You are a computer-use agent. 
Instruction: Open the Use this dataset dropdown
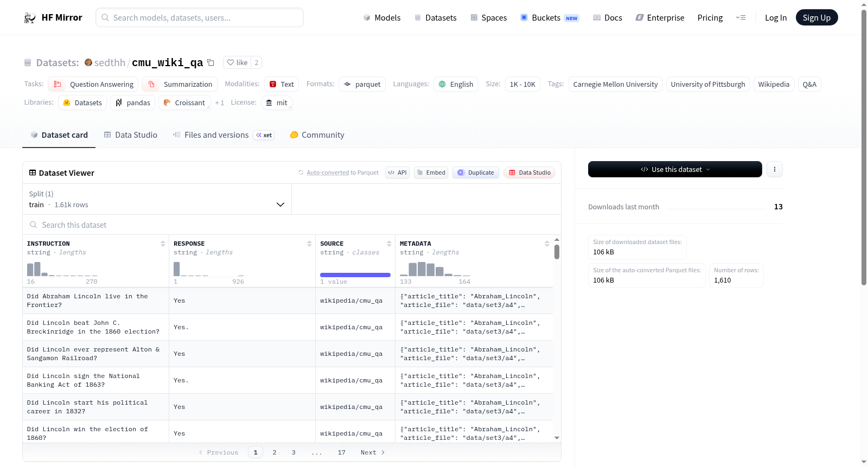point(675,169)
